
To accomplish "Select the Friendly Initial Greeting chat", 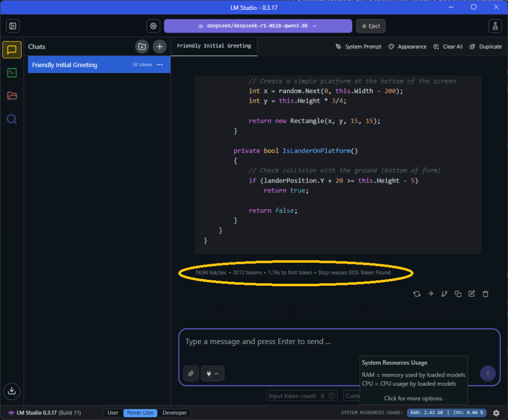I will 99,65.
